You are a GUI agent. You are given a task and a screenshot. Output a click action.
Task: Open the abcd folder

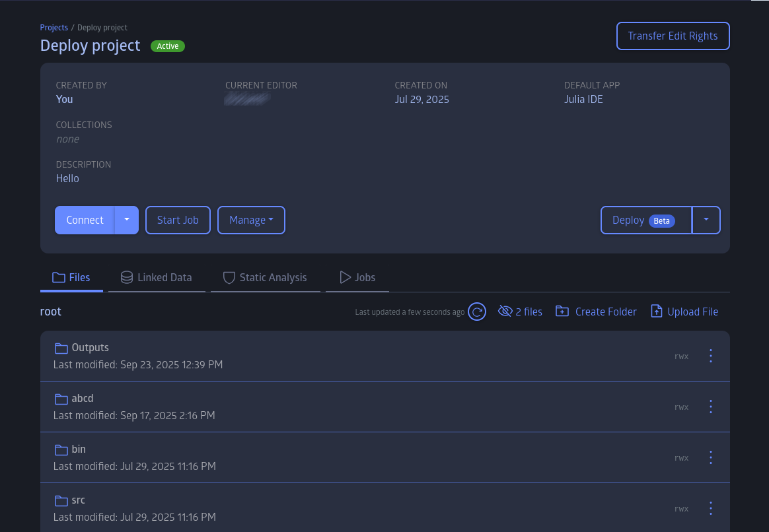click(83, 399)
